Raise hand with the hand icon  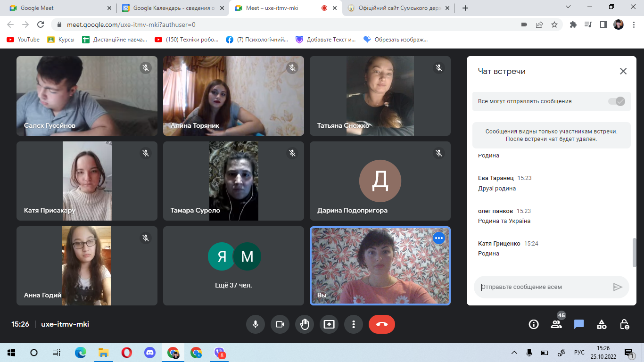[305, 324]
